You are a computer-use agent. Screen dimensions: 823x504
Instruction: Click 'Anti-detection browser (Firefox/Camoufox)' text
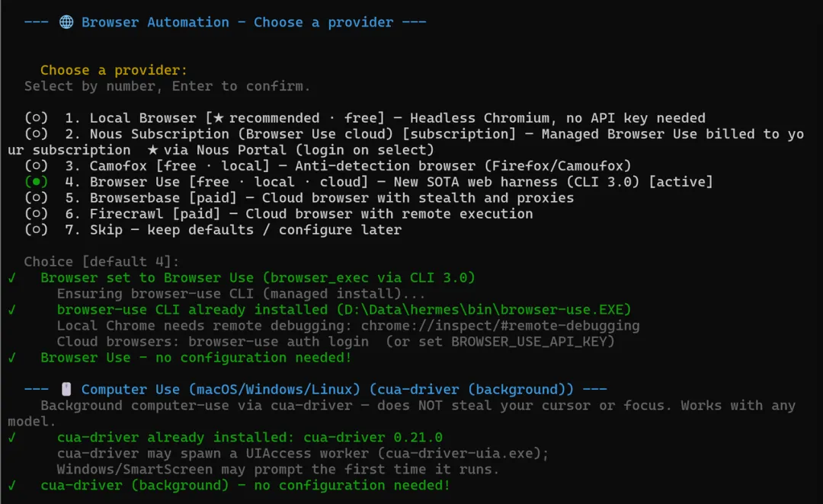click(463, 166)
